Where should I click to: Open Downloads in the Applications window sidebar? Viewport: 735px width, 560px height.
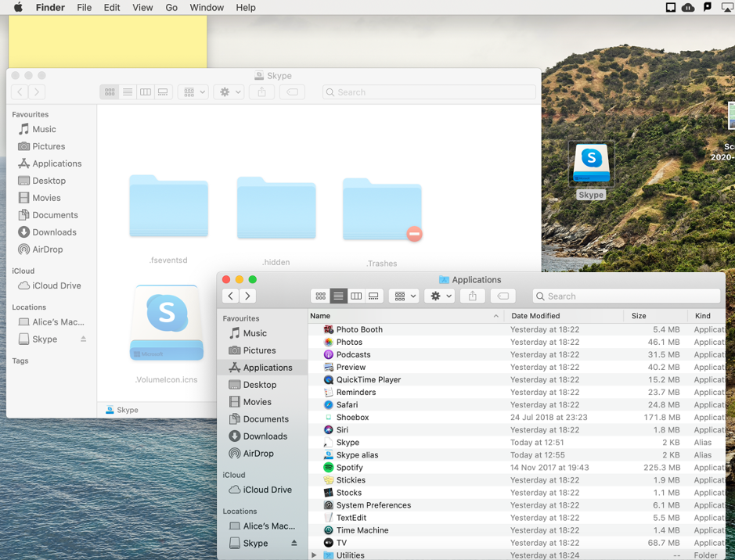[265, 436]
